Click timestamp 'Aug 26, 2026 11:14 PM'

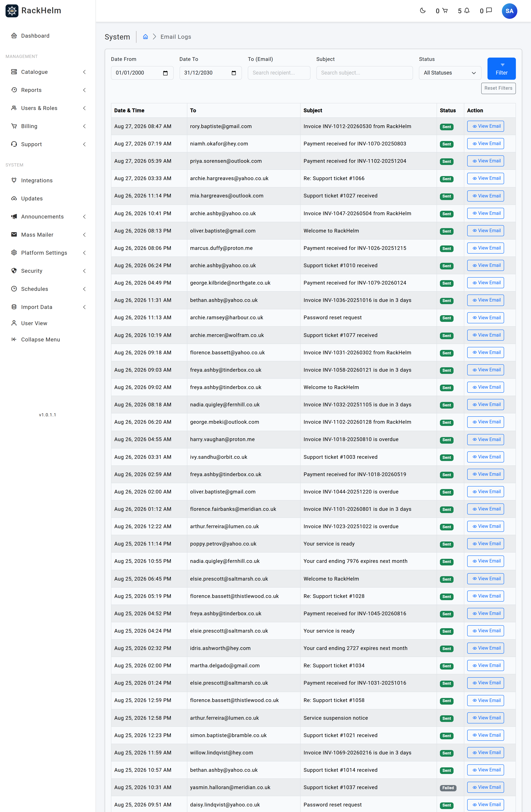(143, 196)
